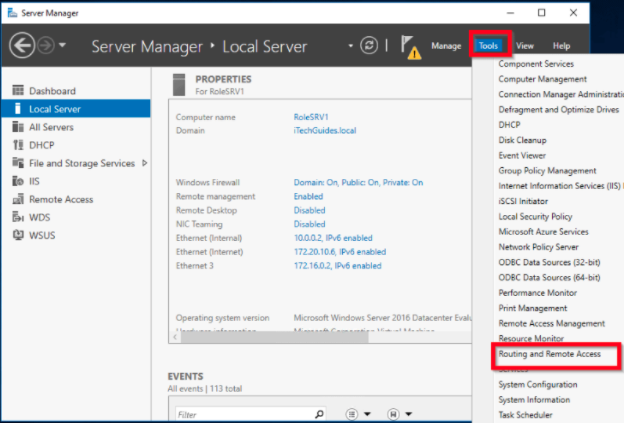
Task: Expand File and Storage Services arrow
Action: 145,163
